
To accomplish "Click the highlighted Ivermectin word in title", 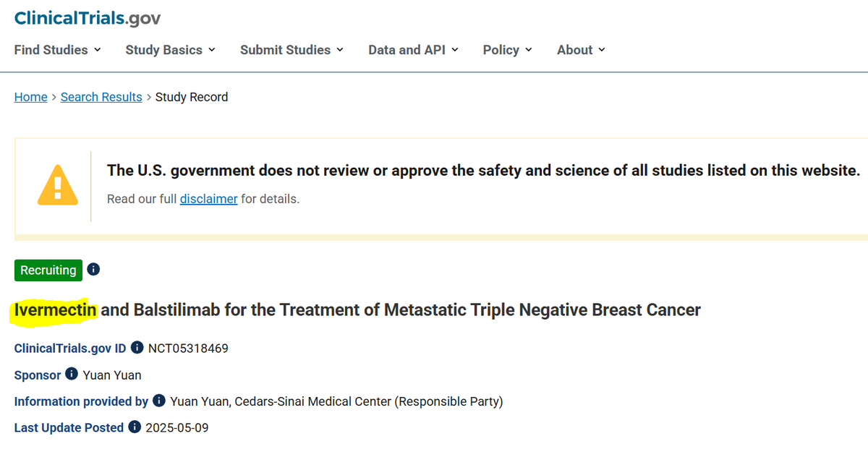I will (55, 310).
